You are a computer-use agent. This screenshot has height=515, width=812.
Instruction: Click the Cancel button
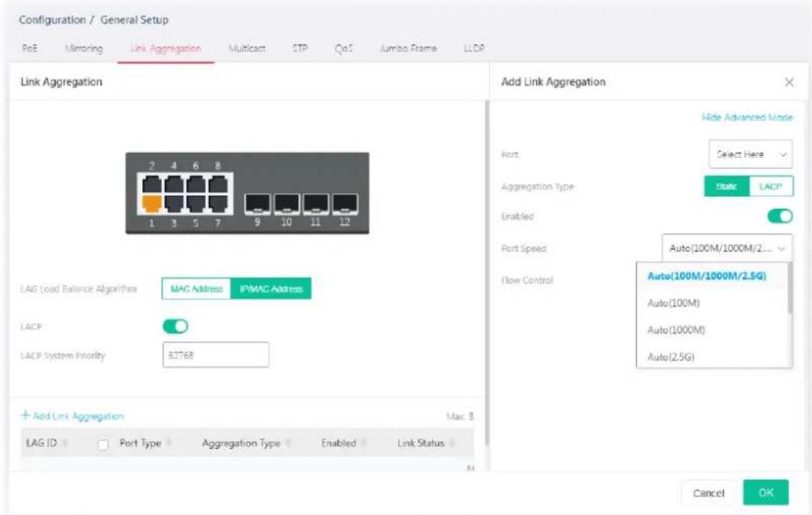click(x=709, y=493)
